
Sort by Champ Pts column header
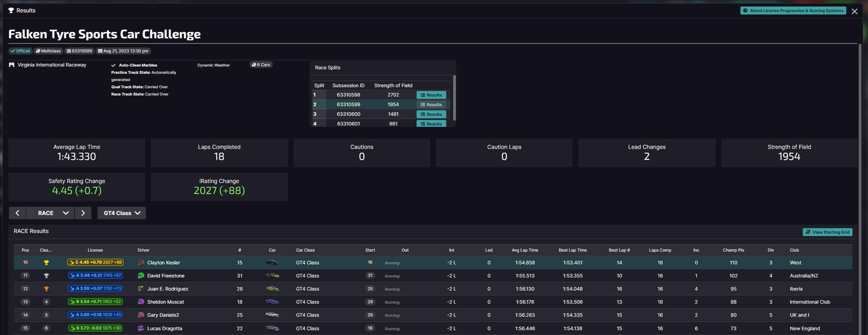734,250
